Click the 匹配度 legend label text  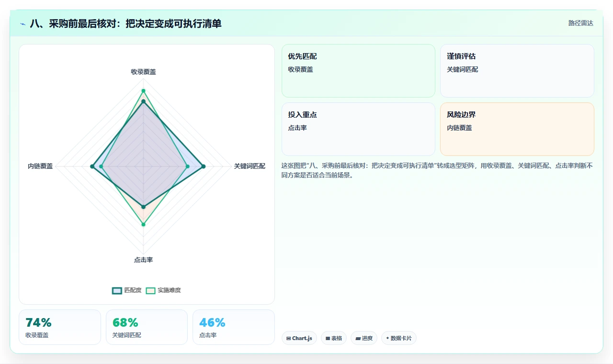133,290
